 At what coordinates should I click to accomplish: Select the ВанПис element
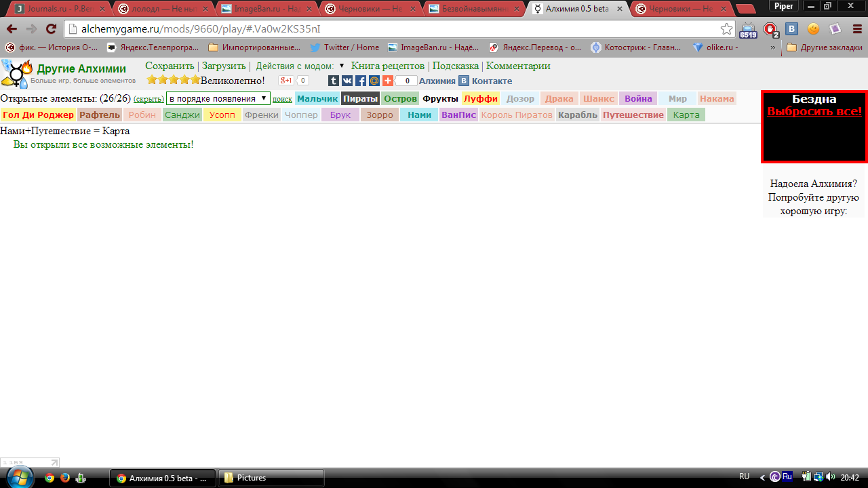[459, 115]
